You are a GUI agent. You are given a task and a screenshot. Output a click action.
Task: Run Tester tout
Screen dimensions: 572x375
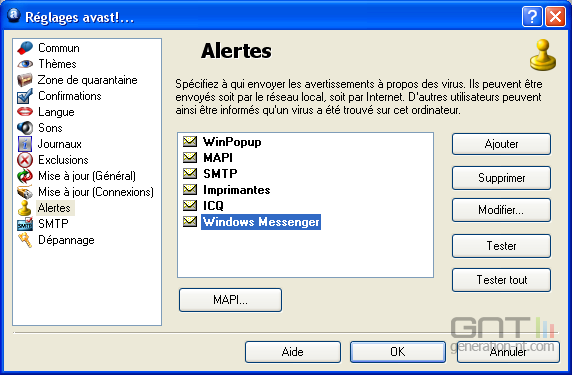[x=501, y=280]
